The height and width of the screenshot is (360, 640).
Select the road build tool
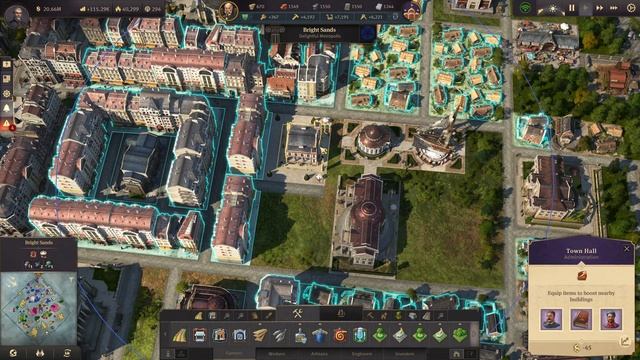point(180,336)
